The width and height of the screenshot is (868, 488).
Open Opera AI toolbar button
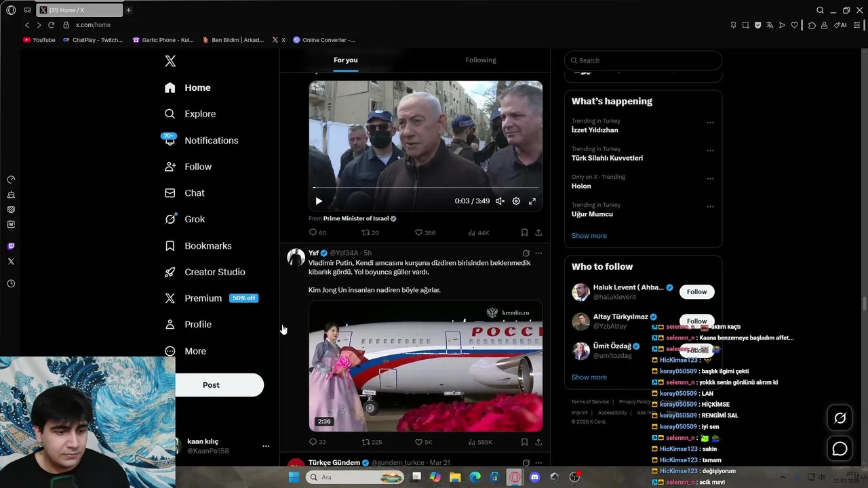pos(840,25)
